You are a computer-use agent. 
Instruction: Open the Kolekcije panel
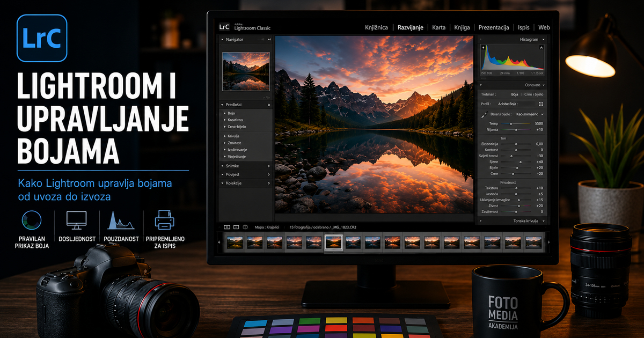coord(246,183)
